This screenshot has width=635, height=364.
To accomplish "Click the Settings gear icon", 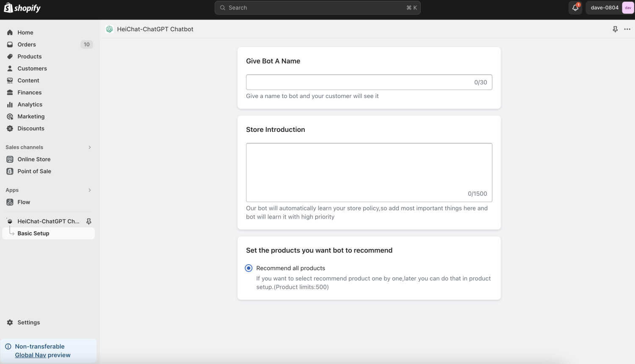I will pos(10,323).
